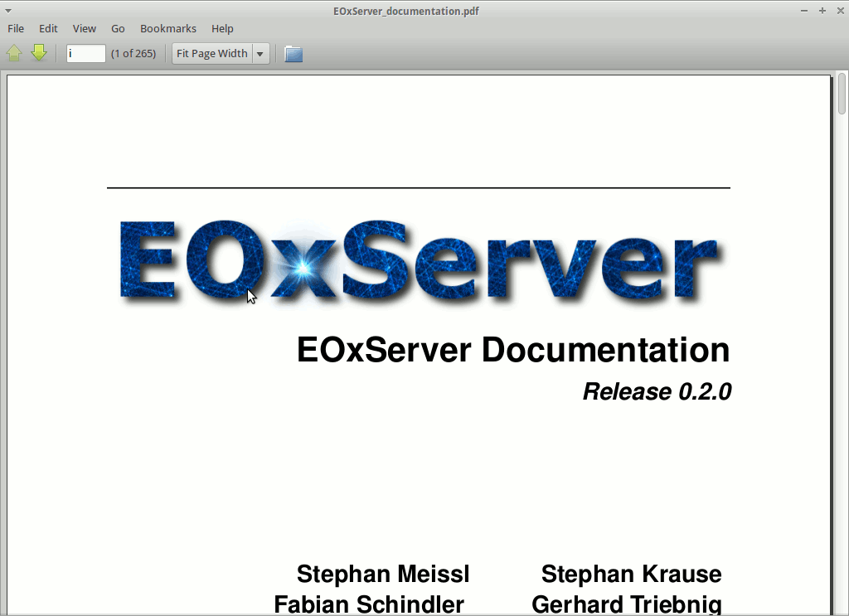Click the Fit Page Width zoom field

click(212, 54)
